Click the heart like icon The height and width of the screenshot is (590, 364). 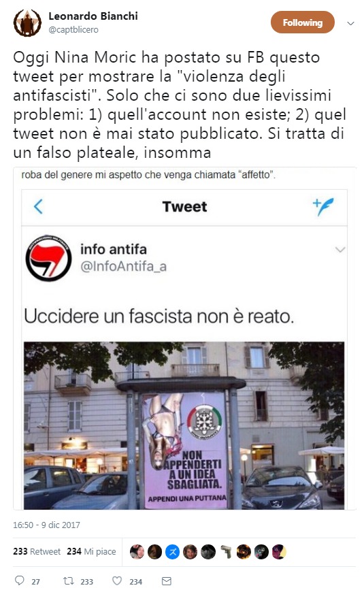[x=117, y=580]
